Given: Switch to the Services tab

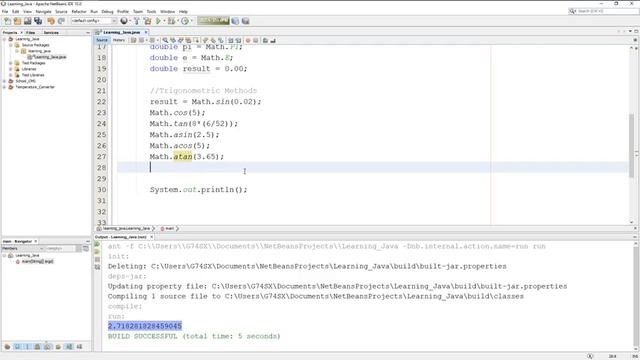Looking at the screenshot, I should [x=51, y=32].
